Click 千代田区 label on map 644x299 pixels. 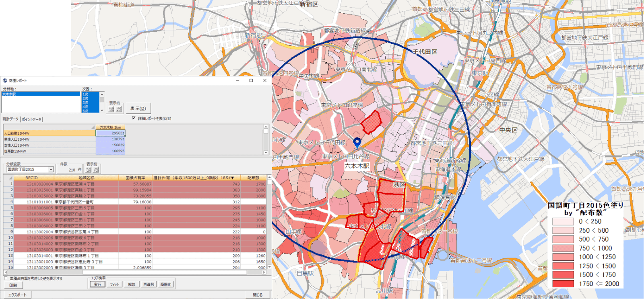point(425,52)
